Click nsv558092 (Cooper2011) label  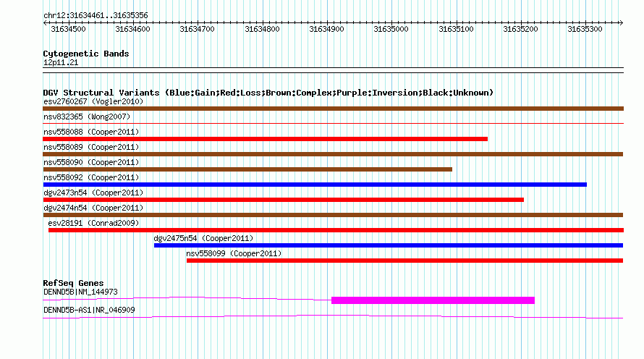point(91,177)
